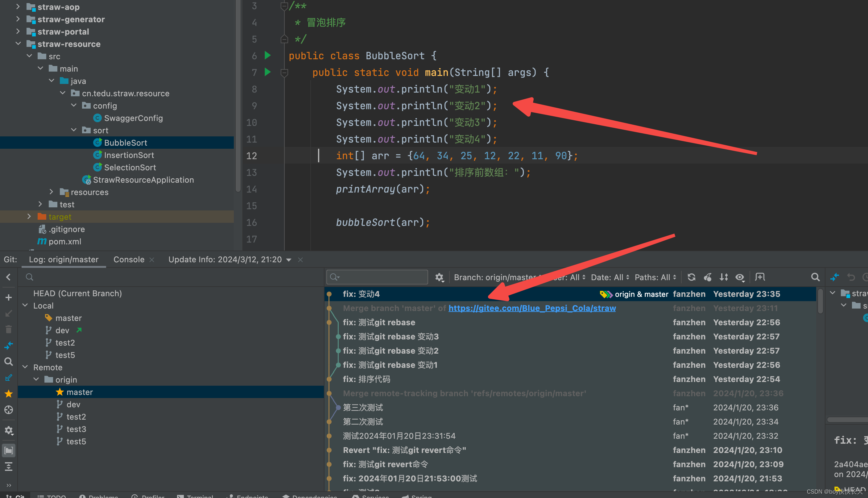Collapse the straw-resource module

(x=18, y=44)
